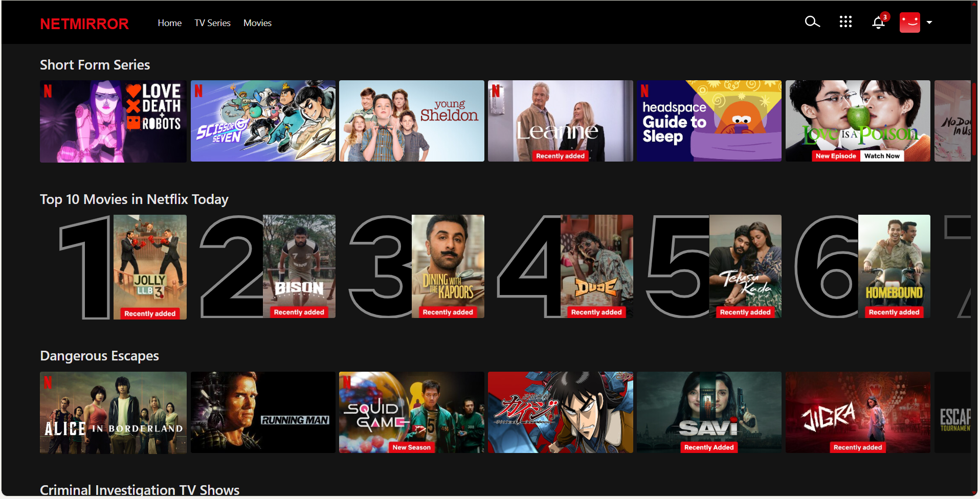Image resolution: width=980 pixels, height=499 pixels.
Task: Click the red profile avatar icon
Action: click(x=909, y=22)
